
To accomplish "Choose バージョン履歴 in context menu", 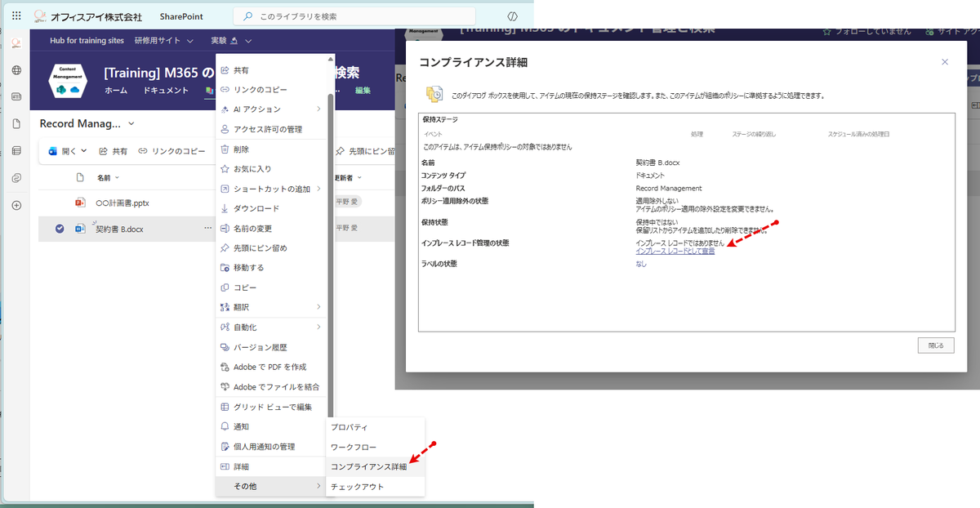I will coord(260,347).
